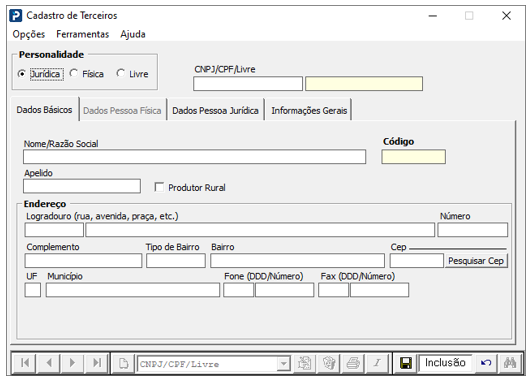The height and width of the screenshot is (384, 532).
Task: Click the Cadastro de Terceiros app icon
Action: point(16,16)
